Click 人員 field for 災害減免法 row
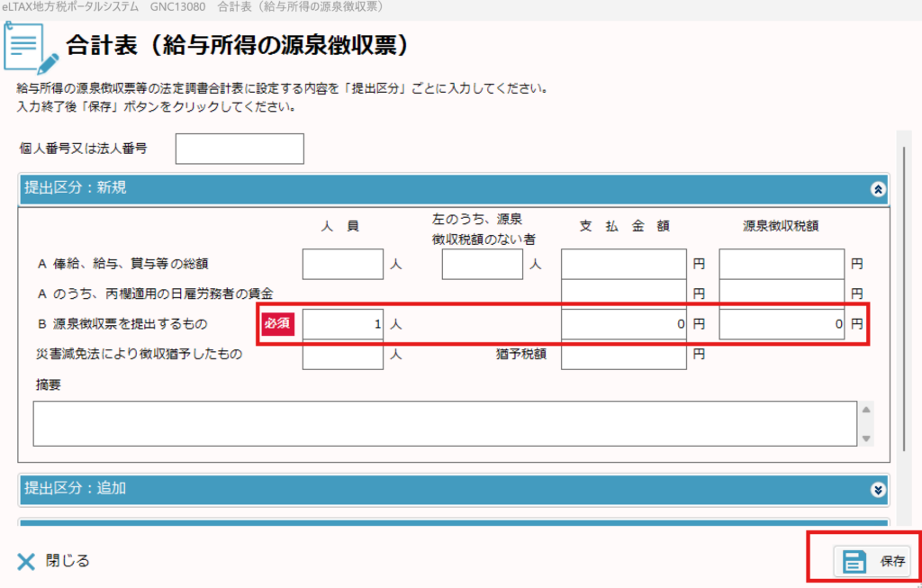The width and height of the screenshot is (922, 588). (x=343, y=355)
